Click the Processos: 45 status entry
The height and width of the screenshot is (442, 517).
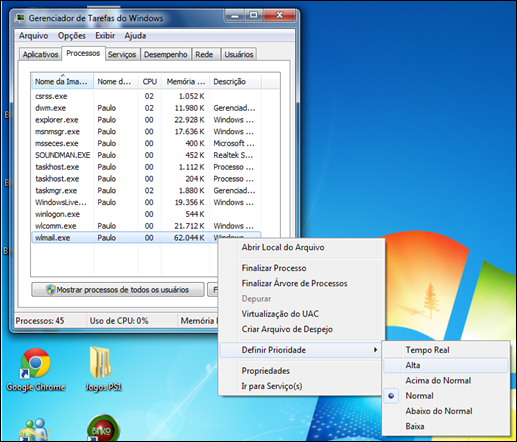pyautogui.click(x=40, y=321)
